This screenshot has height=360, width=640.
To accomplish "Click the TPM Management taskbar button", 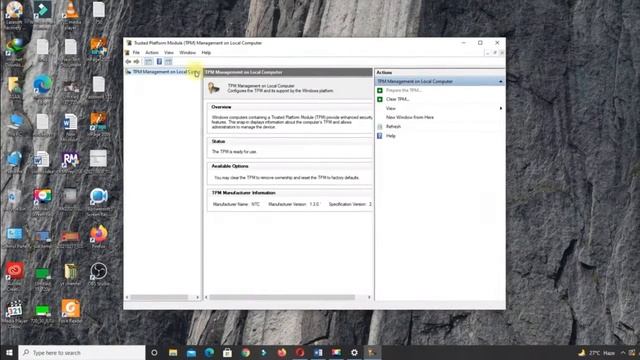I will (x=372, y=353).
